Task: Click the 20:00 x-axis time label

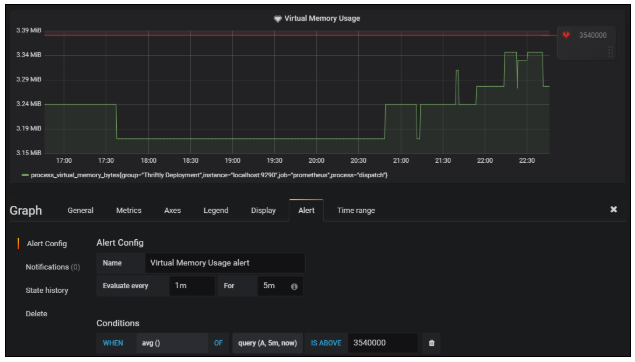Action: tap(316, 161)
